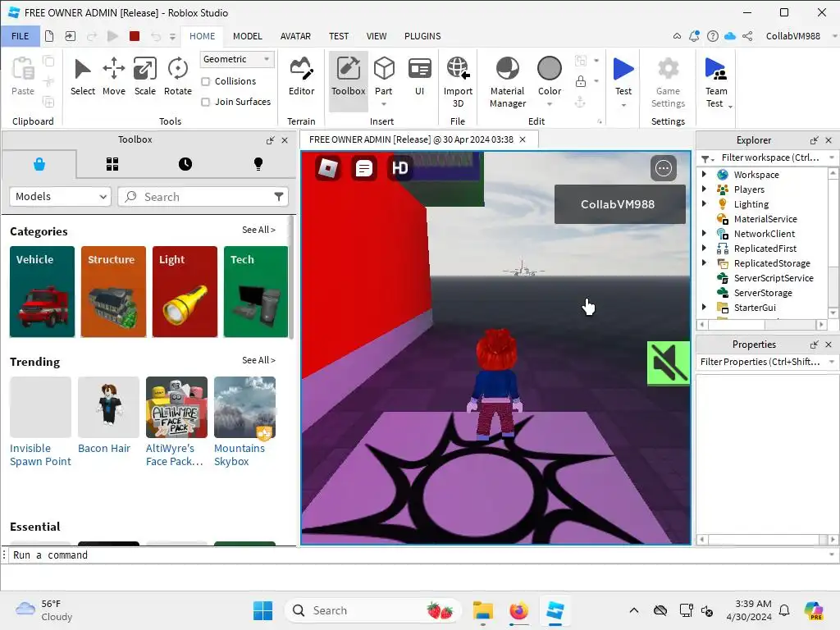This screenshot has height=630, width=840.
Task: Enable the Join Surfaces checkbox
Action: coord(205,102)
